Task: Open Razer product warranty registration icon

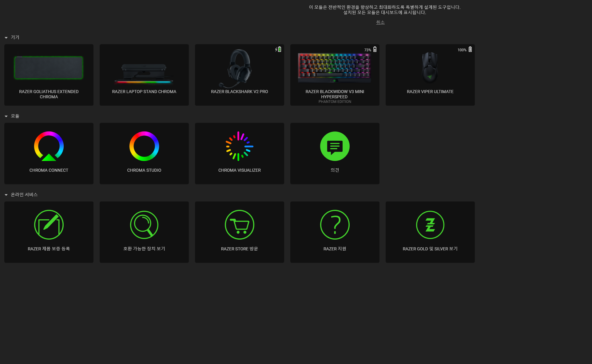Action: (x=49, y=225)
